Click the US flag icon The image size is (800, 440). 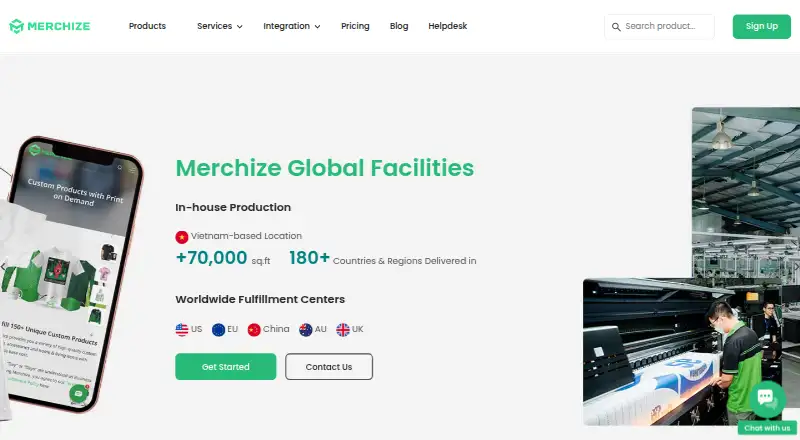click(182, 330)
